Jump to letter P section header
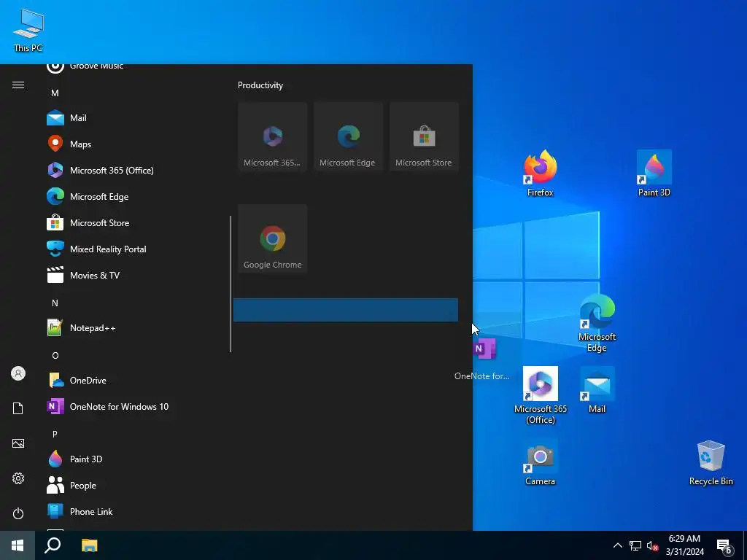 tap(55, 435)
